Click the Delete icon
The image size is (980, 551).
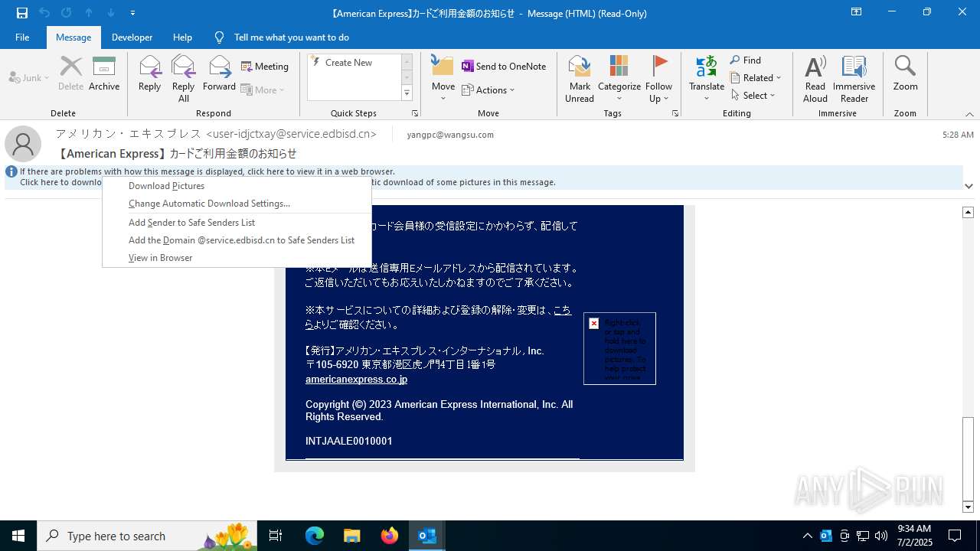pos(70,73)
